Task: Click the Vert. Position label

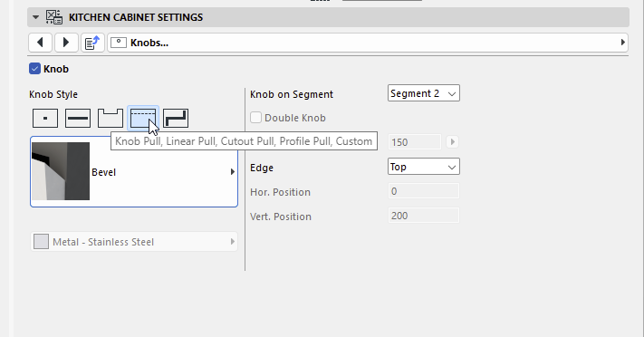Action: (281, 217)
